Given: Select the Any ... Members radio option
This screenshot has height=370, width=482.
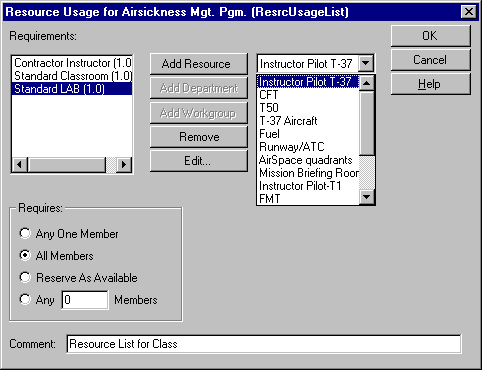Looking at the screenshot, I should 25,299.
